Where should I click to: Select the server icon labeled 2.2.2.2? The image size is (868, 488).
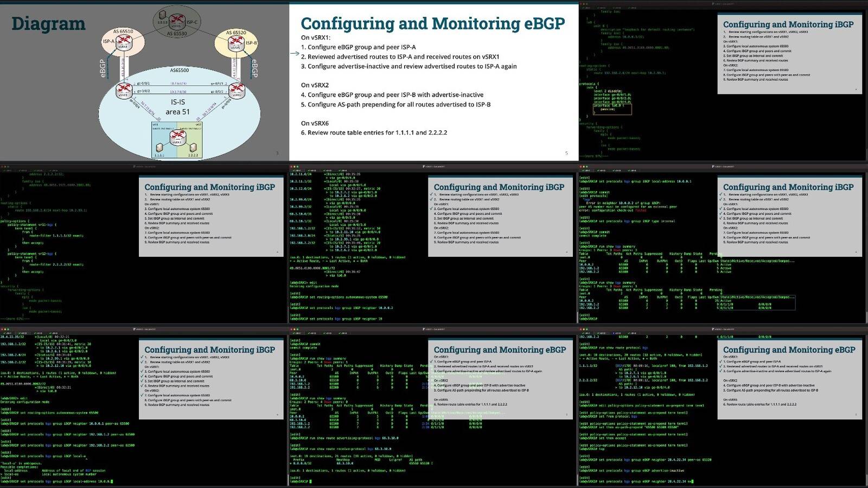(194, 148)
